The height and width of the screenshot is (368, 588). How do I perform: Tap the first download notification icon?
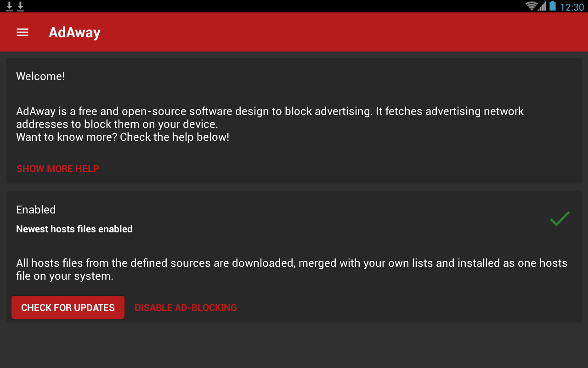tap(9, 6)
